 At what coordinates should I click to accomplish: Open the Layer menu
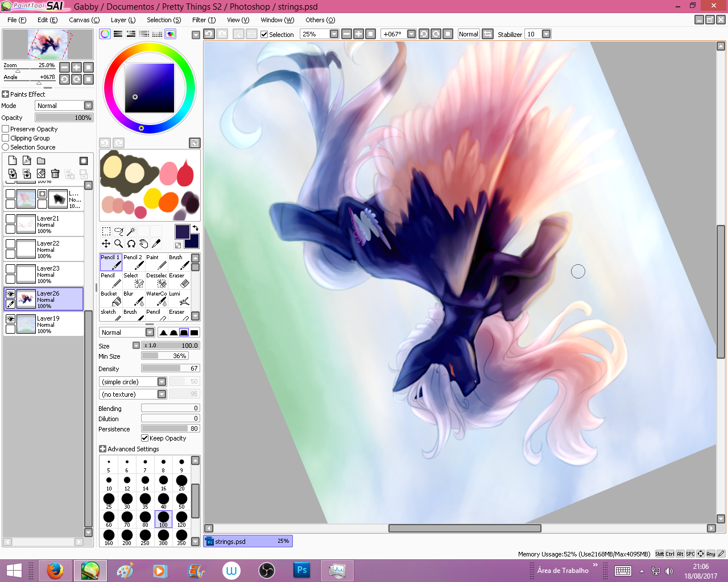click(x=123, y=20)
